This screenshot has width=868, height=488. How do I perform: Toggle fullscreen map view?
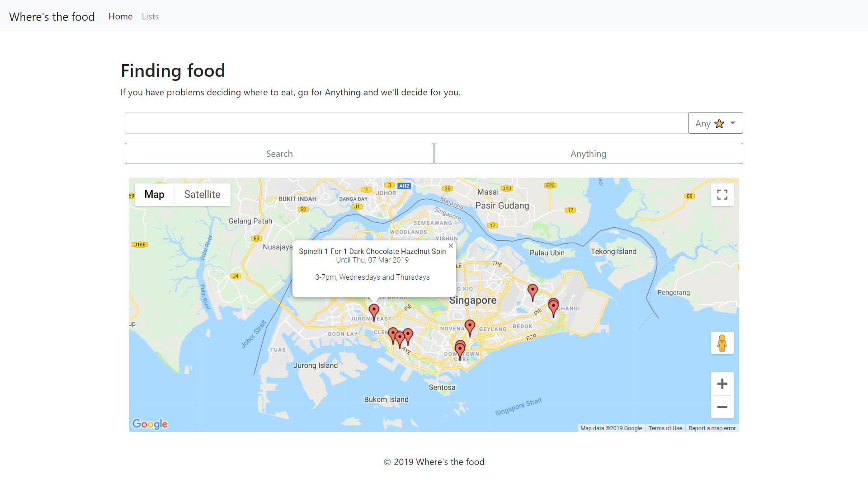point(722,195)
